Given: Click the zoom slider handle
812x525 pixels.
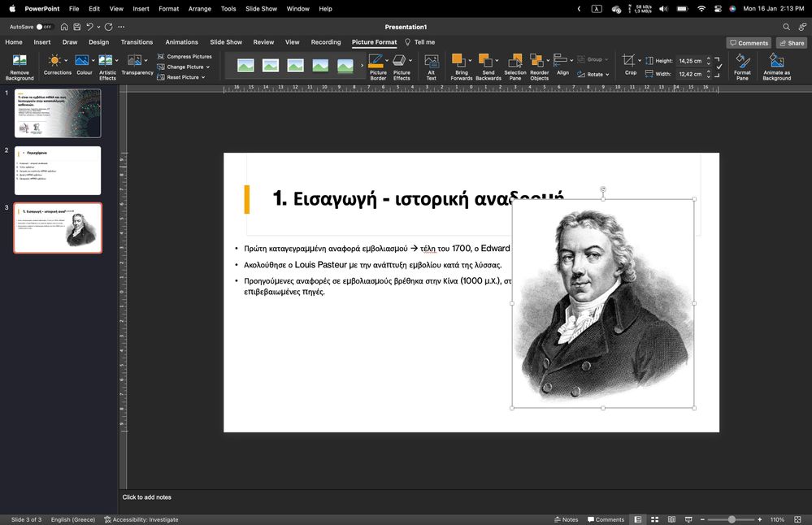Looking at the screenshot, I should click(x=732, y=519).
